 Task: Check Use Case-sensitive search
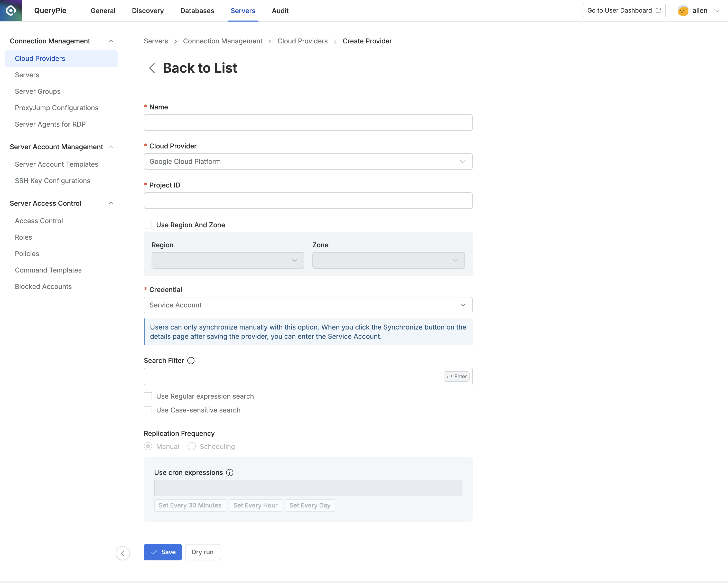tap(148, 410)
